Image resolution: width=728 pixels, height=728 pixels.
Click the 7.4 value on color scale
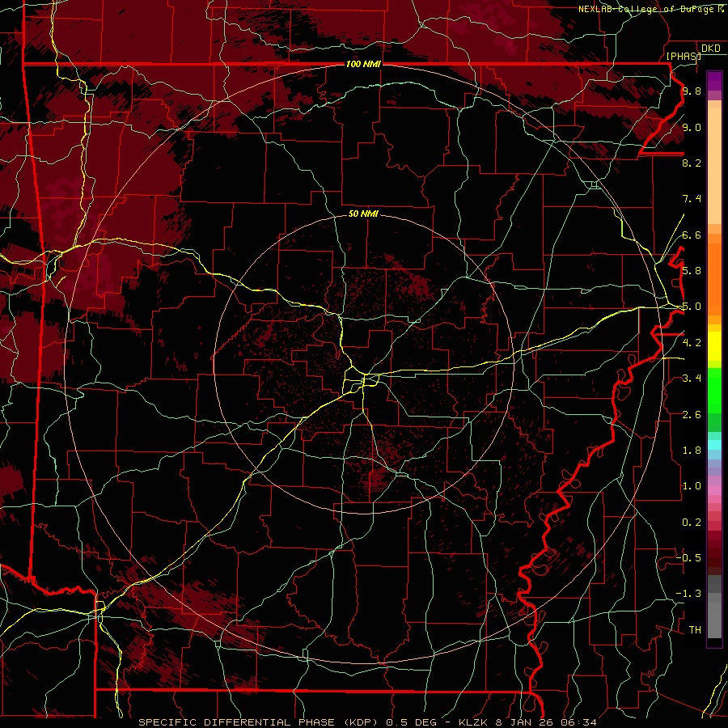(x=692, y=199)
